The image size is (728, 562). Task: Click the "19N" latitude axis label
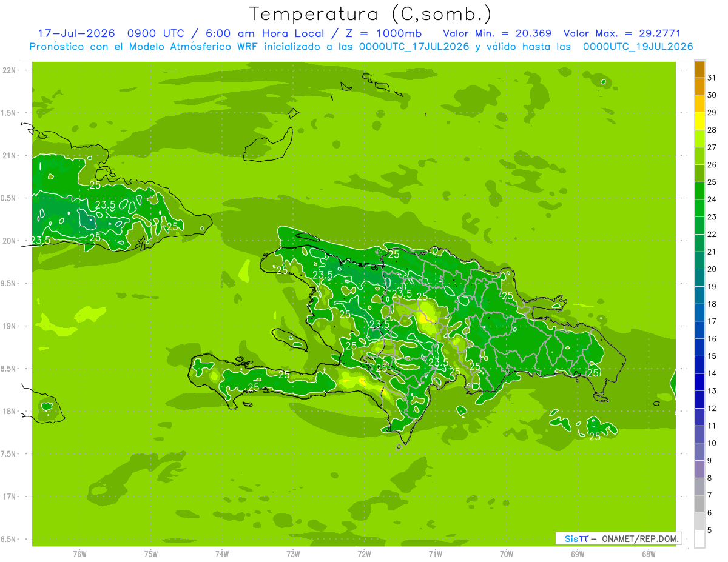(x=9, y=326)
